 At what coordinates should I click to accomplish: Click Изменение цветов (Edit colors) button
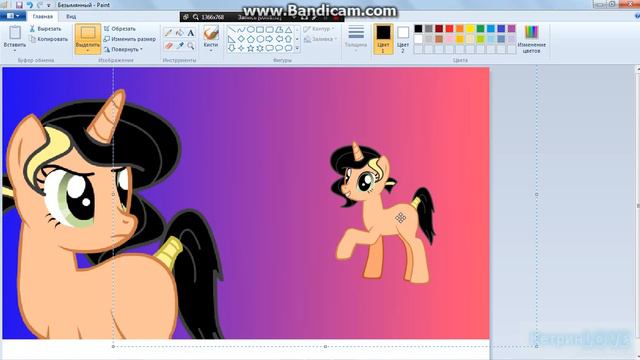point(531,39)
